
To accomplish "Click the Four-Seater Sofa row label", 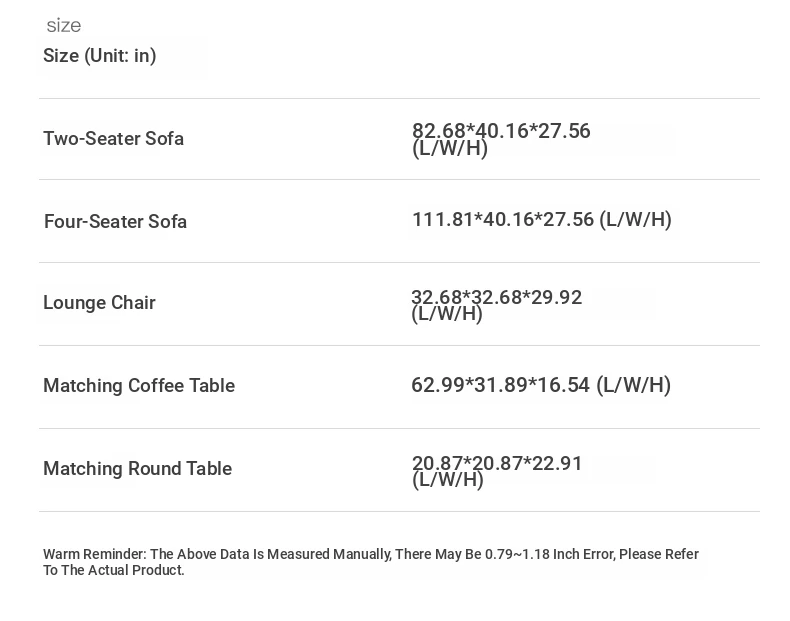I will click(115, 222).
